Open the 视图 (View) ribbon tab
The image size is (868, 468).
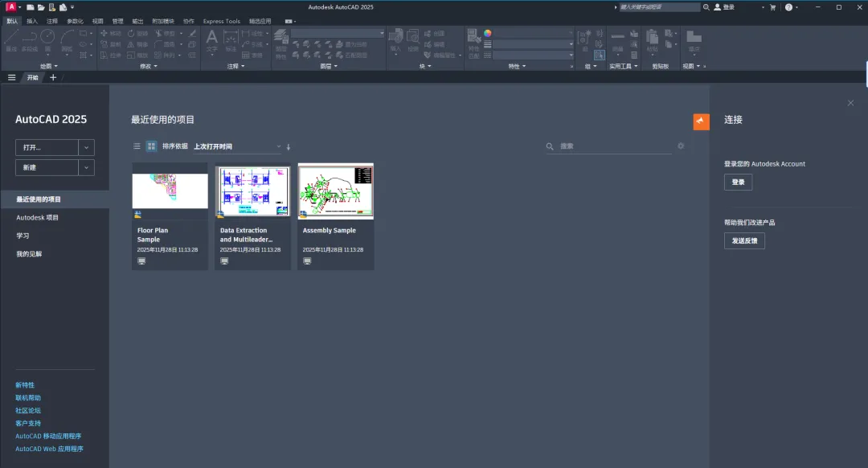pos(97,21)
